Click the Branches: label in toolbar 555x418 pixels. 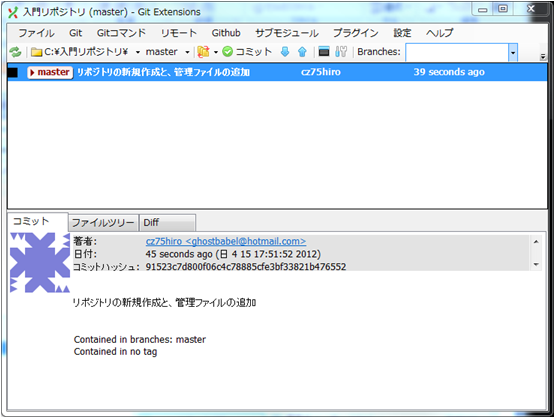pos(379,52)
